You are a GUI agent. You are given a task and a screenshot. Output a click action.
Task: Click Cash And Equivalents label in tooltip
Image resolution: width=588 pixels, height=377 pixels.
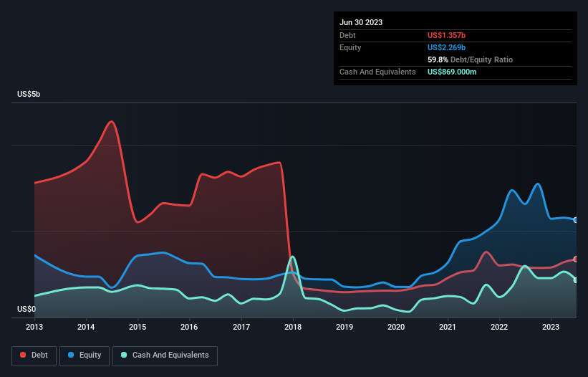[377, 72]
